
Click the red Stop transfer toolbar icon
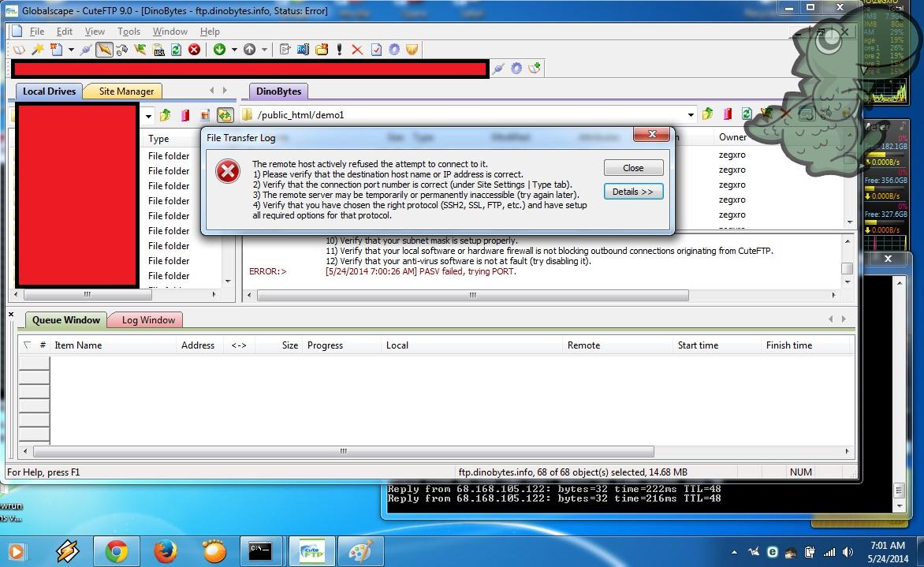click(194, 50)
